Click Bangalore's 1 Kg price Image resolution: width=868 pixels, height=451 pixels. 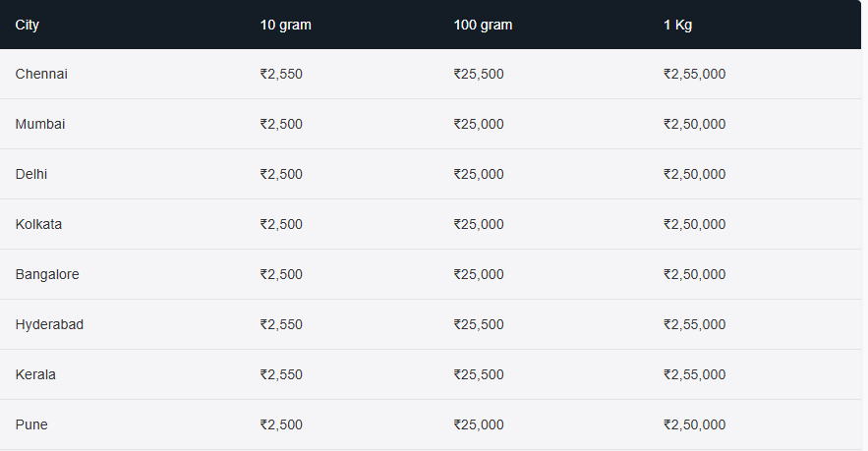(x=694, y=274)
